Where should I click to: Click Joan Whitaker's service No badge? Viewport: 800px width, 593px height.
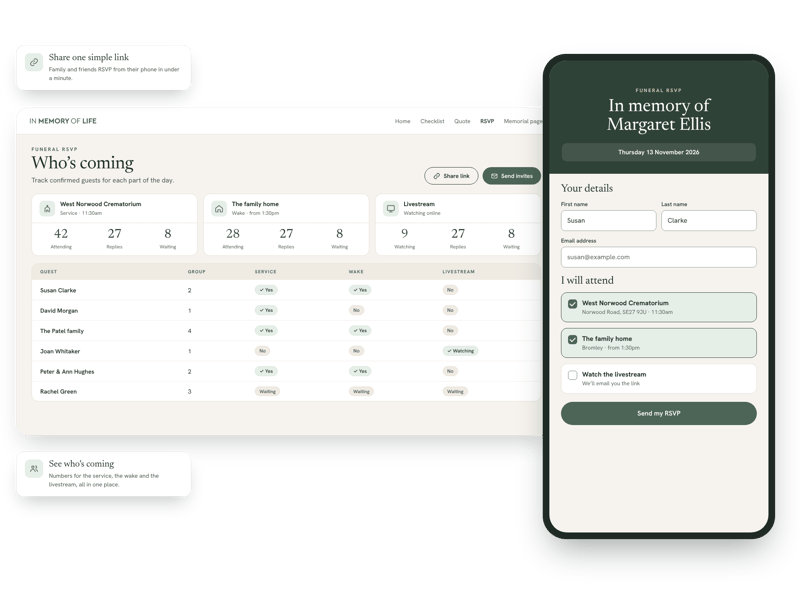pos(262,351)
